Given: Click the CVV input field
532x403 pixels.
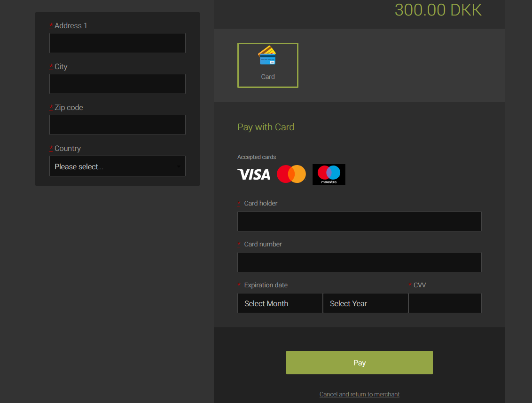Looking at the screenshot, I should [445, 303].
